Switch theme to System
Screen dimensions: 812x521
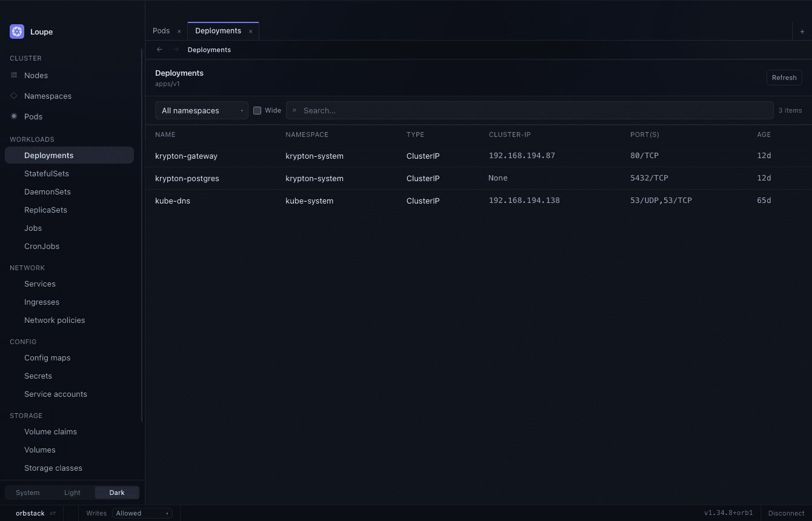click(28, 493)
